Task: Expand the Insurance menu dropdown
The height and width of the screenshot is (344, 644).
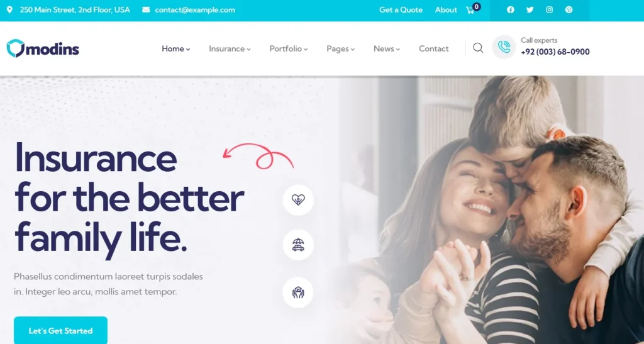Action: coord(230,48)
